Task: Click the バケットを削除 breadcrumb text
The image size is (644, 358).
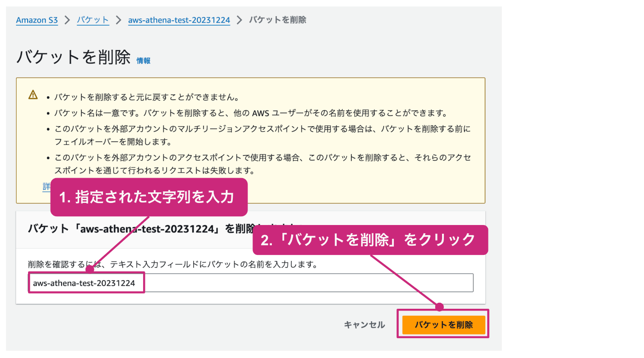Action: click(277, 20)
